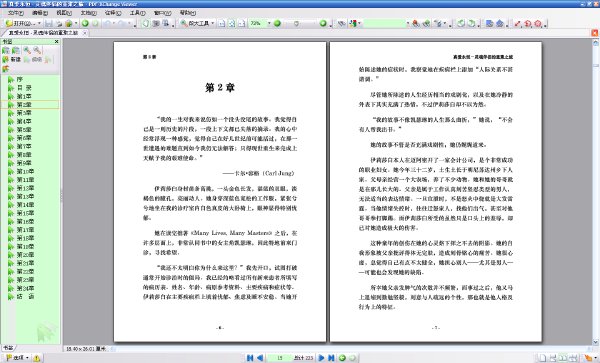Image resolution: width=600 pixels, height=363 pixels.
Task: Close the 书签 bookmarks panel
Action: 57,41
